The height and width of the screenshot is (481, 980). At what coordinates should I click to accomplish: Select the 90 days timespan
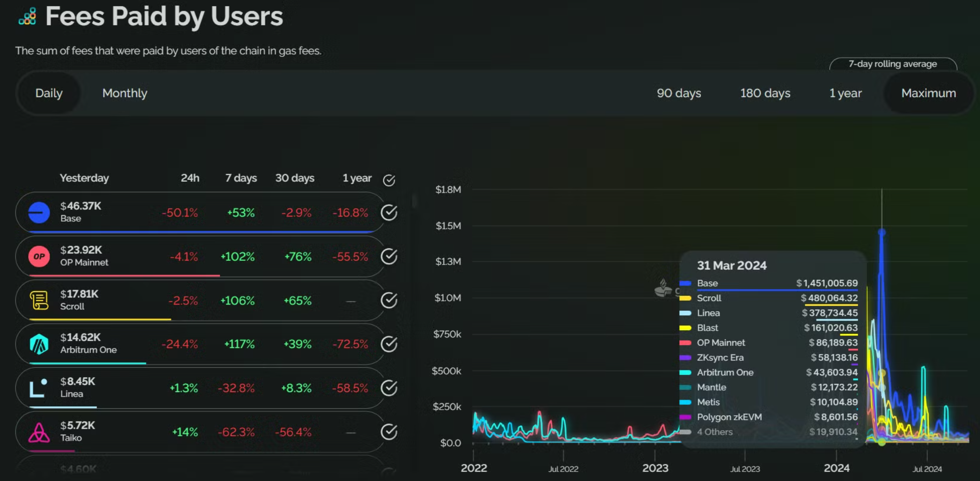tap(679, 93)
